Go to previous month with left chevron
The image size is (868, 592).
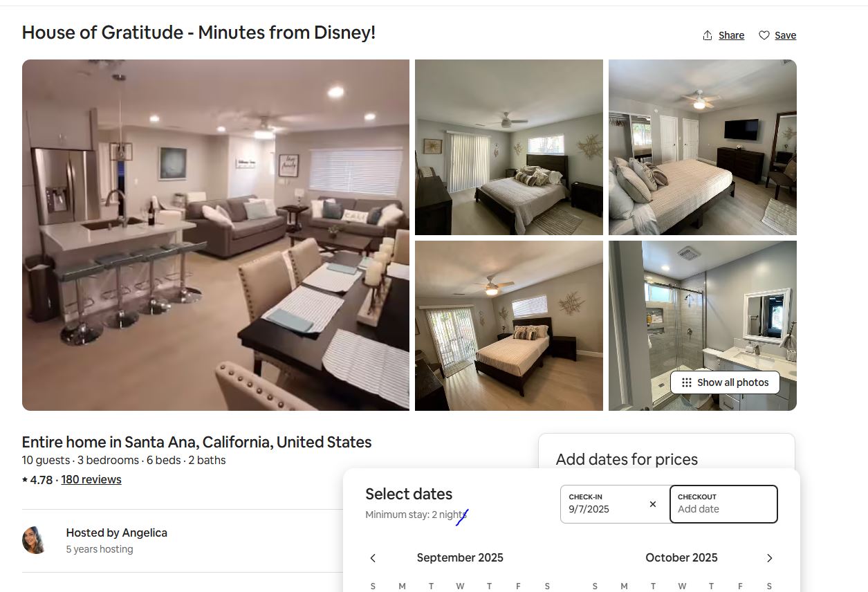(373, 558)
